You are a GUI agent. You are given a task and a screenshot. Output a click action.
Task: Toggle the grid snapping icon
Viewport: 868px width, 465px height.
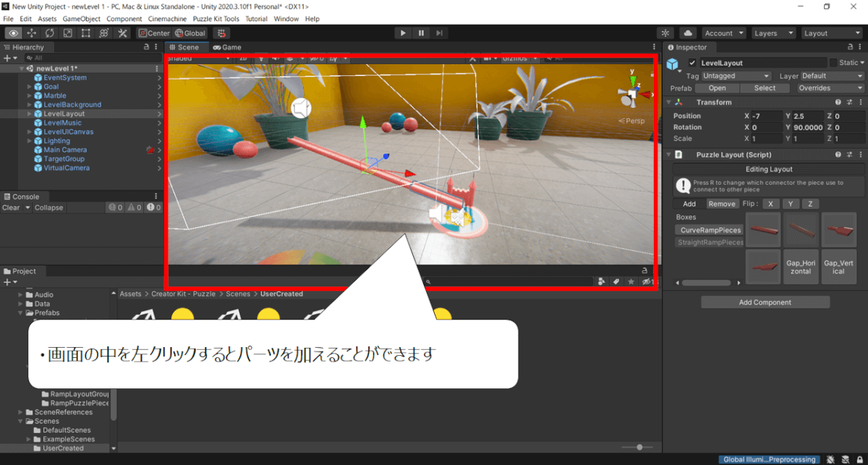click(221, 33)
